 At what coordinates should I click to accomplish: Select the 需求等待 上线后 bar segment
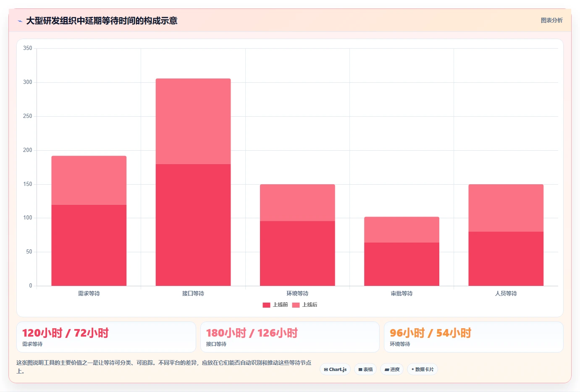[89, 180]
